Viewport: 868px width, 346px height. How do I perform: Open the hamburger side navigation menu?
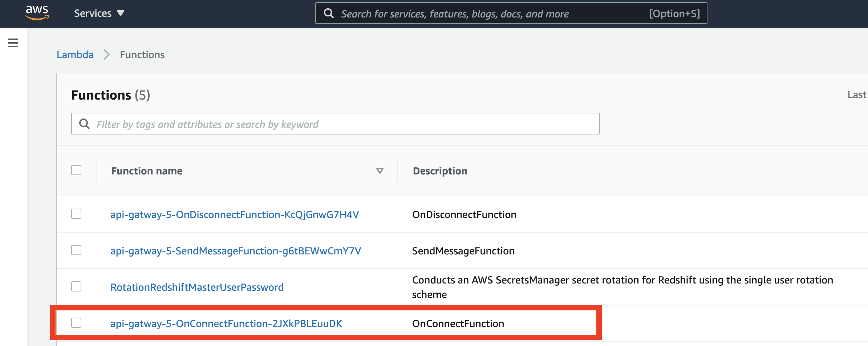point(13,43)
